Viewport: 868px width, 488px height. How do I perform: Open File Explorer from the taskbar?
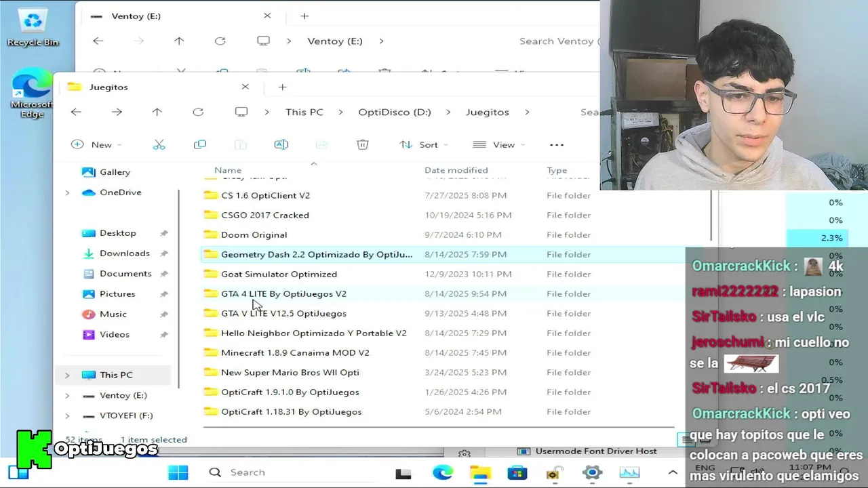point(480,472)
